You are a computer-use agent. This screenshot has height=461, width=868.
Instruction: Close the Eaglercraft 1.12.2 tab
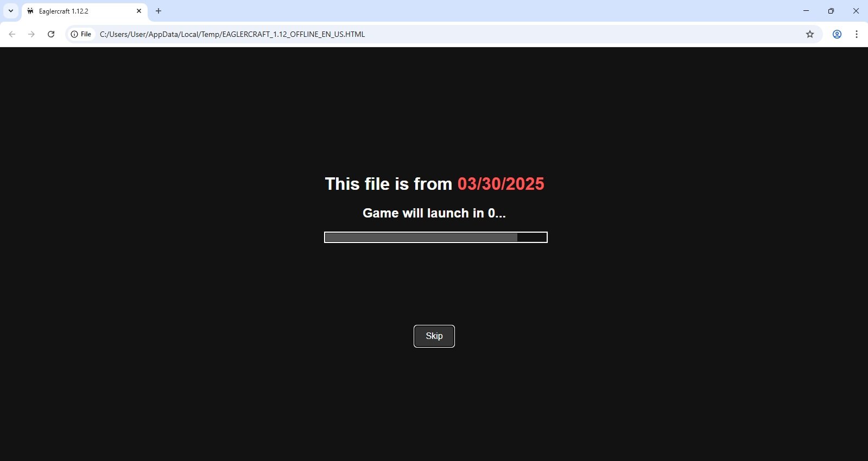(139, 11)
